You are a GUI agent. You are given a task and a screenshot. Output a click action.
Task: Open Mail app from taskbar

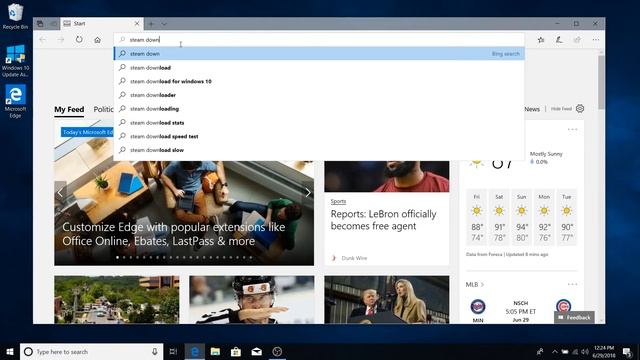click(x=256, y=351)
